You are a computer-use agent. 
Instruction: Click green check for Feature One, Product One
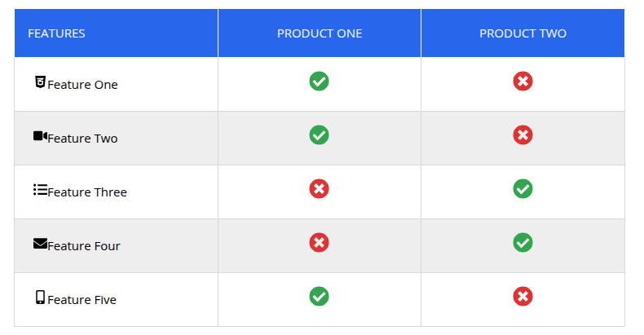pos(319,81)
